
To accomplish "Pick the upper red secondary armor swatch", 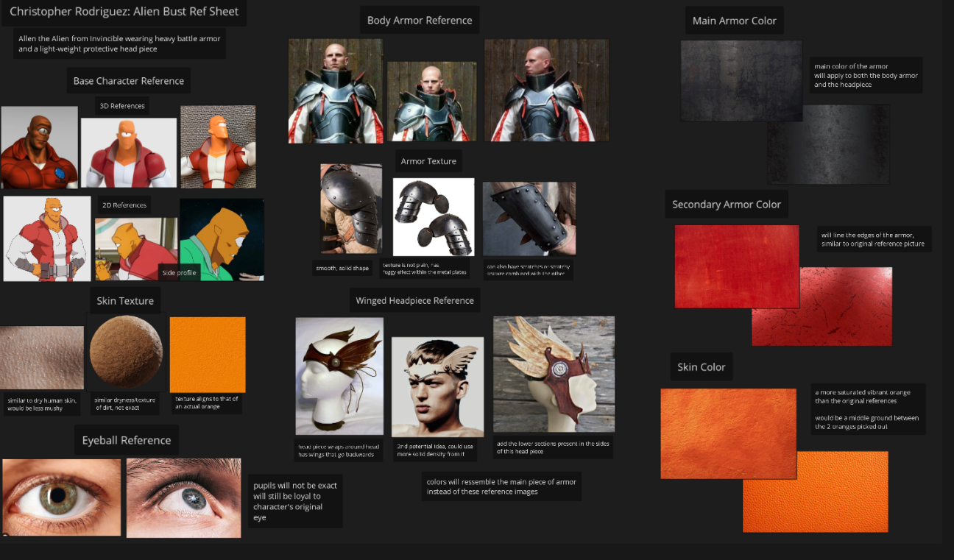I will [737, 266].
